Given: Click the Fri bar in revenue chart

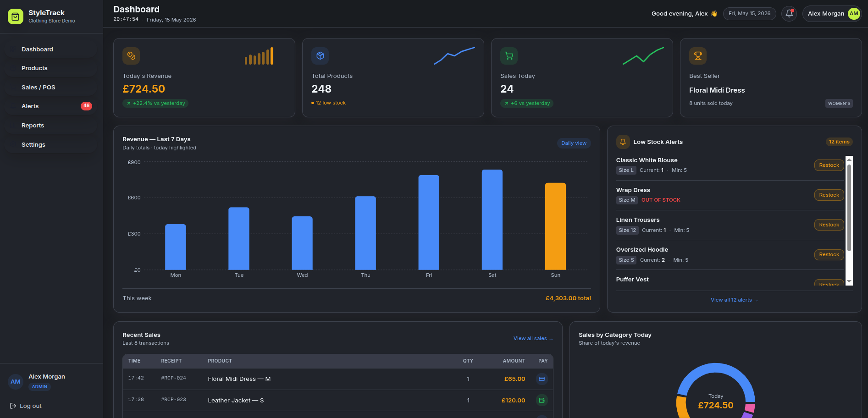Looking at the screenshot, I should tap(429, 223).
